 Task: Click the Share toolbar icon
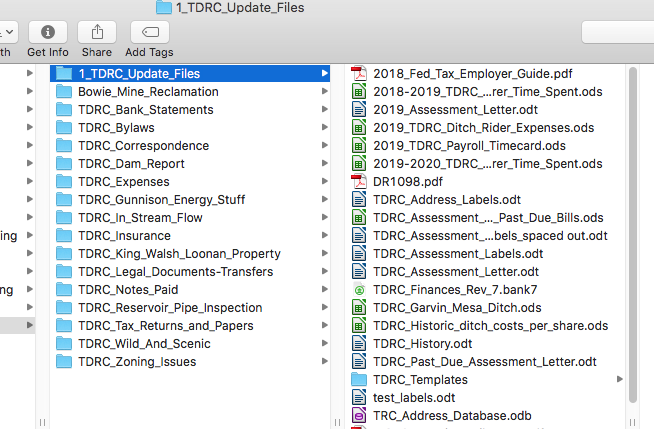click(x=97, y=33)
